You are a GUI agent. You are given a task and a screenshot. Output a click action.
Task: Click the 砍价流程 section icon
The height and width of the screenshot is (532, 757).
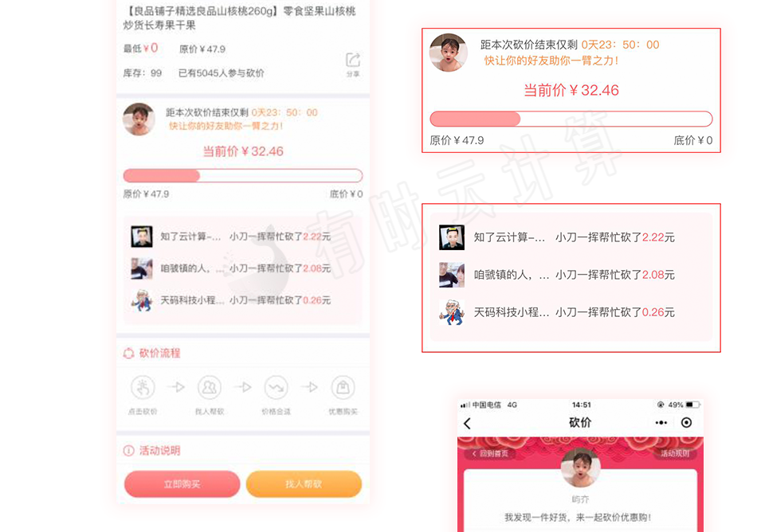[x=128, y=353]
